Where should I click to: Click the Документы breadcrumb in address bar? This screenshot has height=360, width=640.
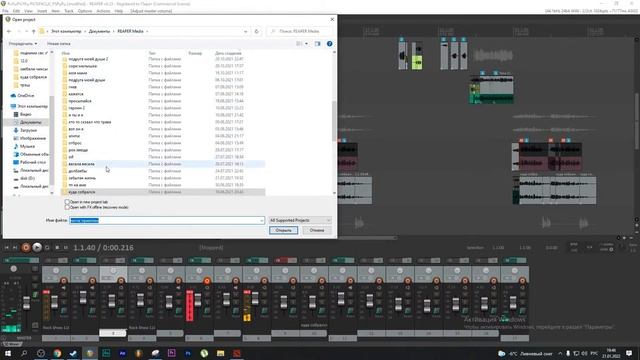pos(99,31)
